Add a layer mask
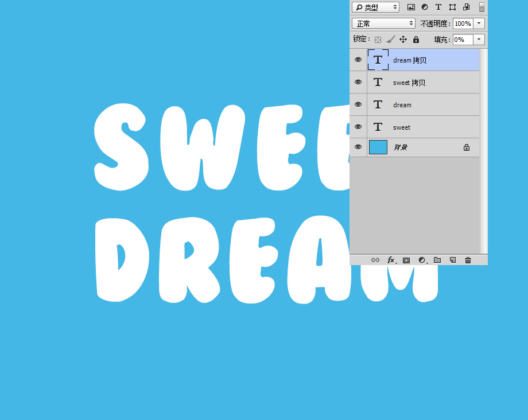Viewport: 528px width, 420px height. (x=406, y=260)
